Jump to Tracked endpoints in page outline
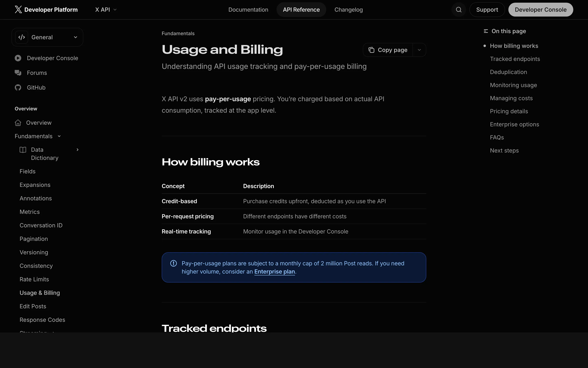 (515, 59)
